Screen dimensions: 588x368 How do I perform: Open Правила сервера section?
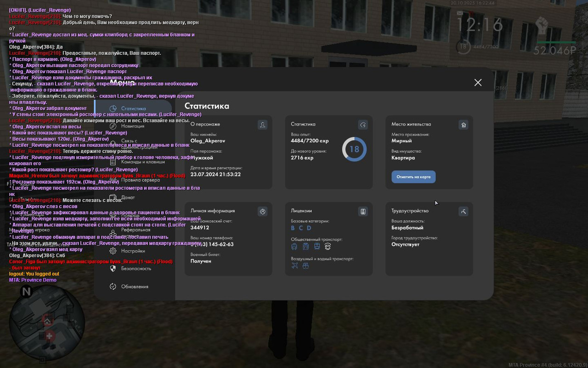134,180
